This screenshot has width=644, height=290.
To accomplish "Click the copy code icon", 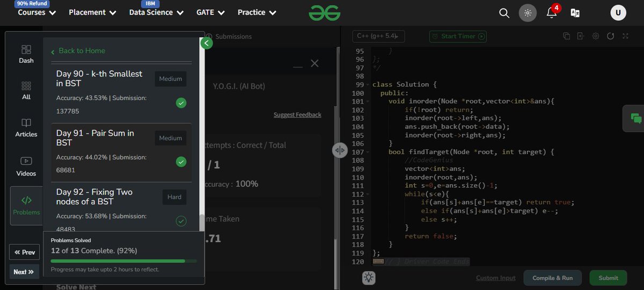I will point(566,36).
